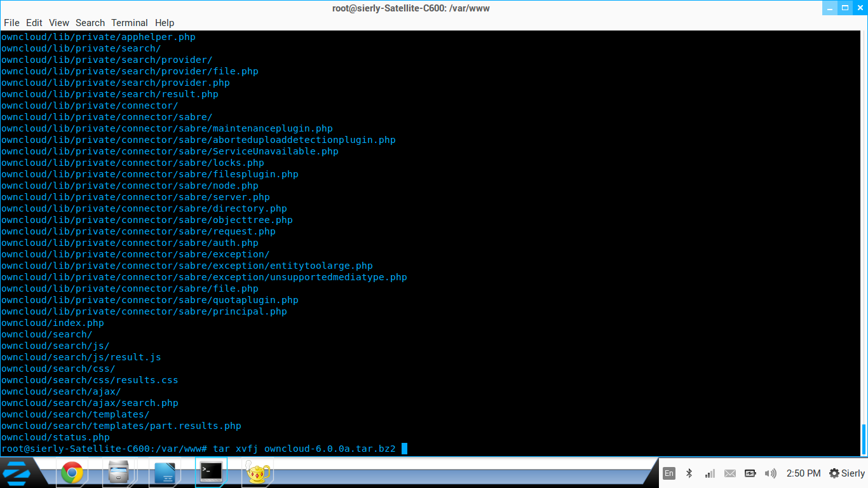Image resolution: width=868 pixels, height=488 pixels.
Task: Open the mail envelope tray icon
Action: tap(730, 473)
